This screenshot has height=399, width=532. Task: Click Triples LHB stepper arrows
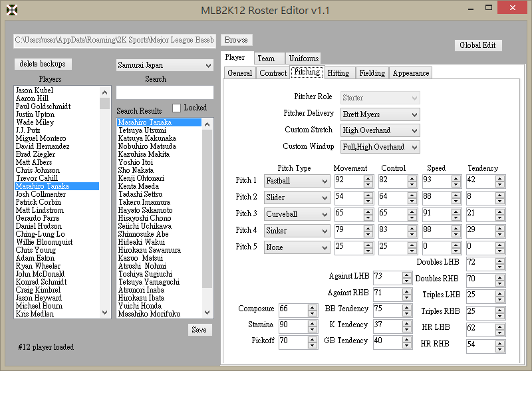500,296
